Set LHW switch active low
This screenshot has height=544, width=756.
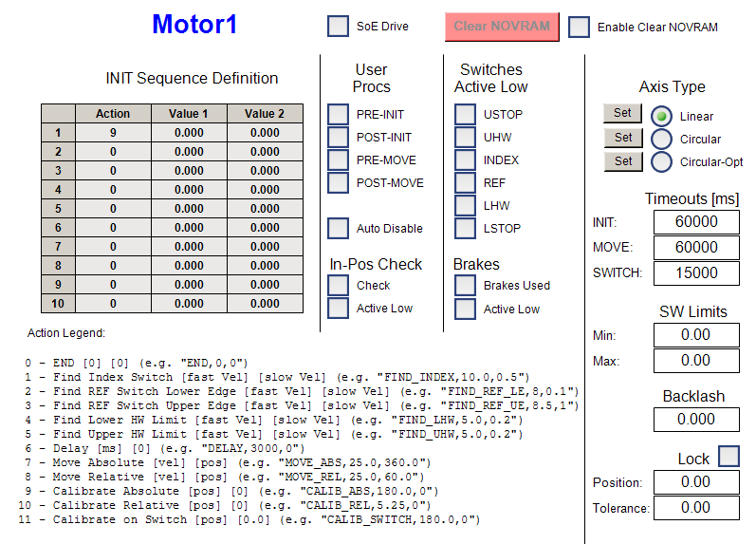coord(466,206)
